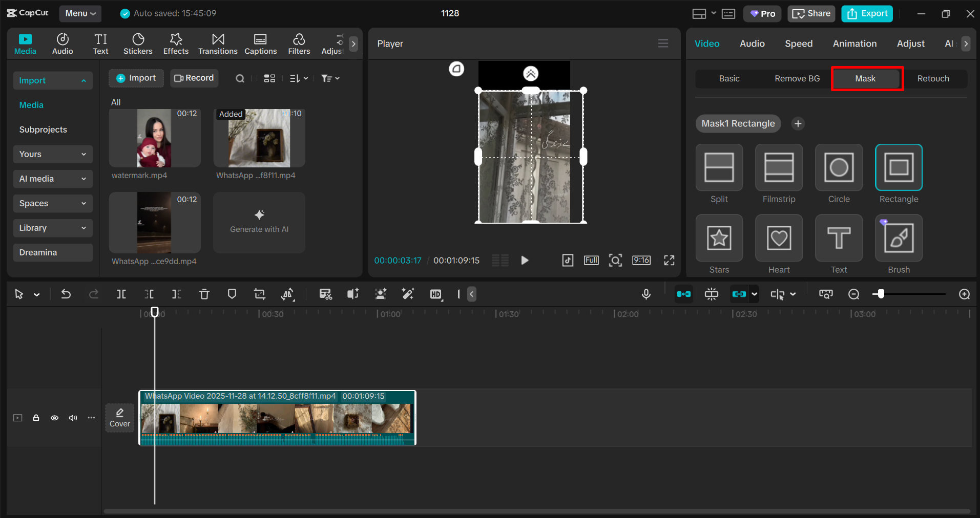Screen dimensions: 980x518
Task: Select the Heart mask shape
Action: pyautogui.click(x=778, y=238)
